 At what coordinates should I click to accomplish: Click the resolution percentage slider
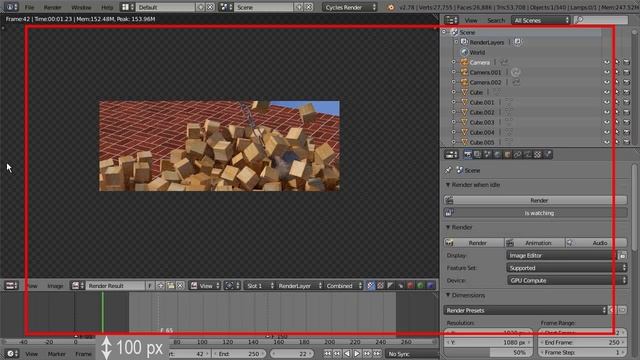[488, 352]
